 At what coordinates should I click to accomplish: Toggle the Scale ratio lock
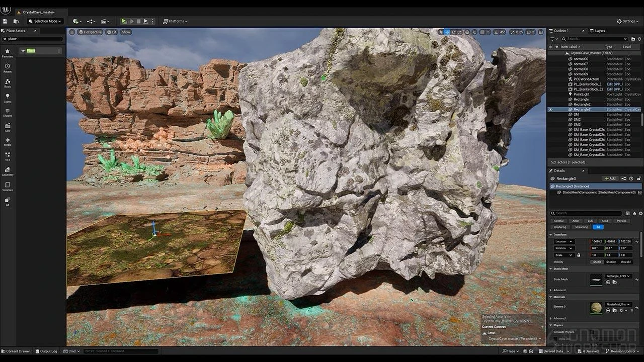[579, 255]
